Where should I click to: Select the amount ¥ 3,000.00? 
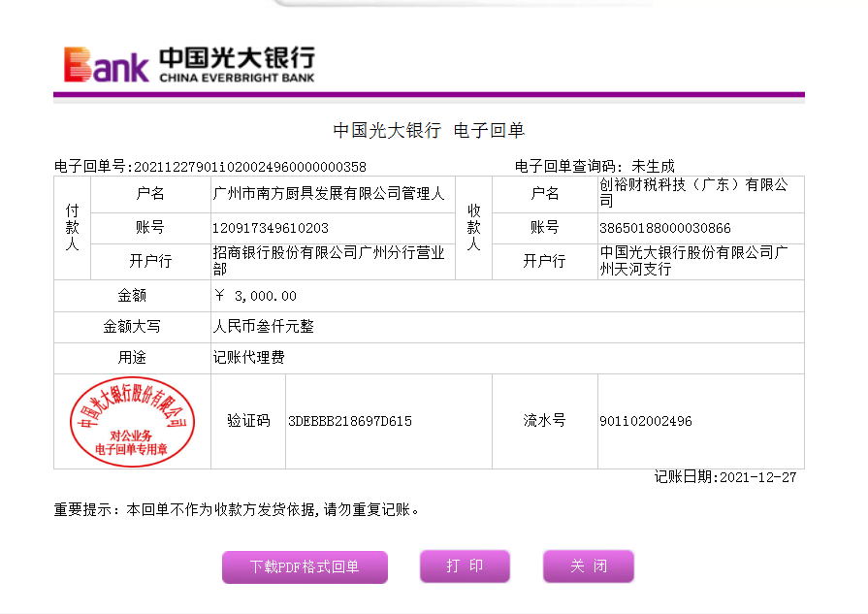click(x=256, y=296)
